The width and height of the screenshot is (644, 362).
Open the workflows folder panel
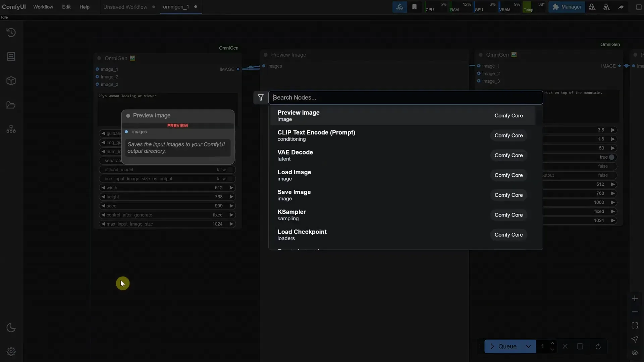pyautogui.click(x=11, y=105)
